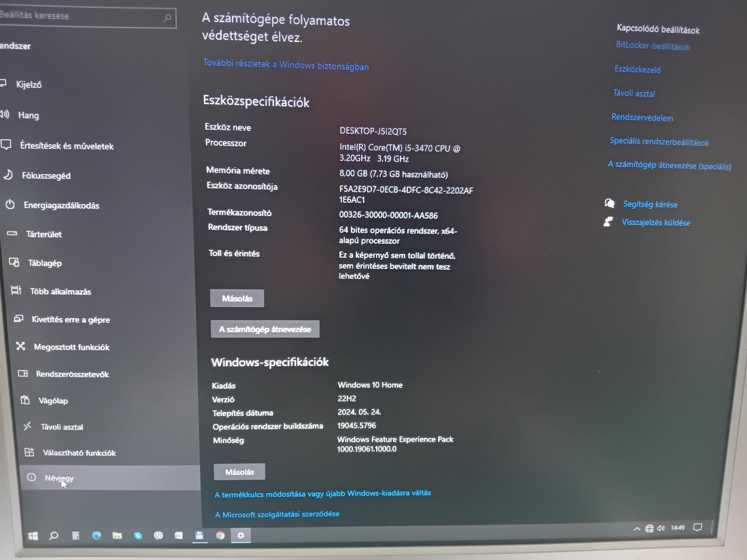This screenshot has width=747, height=560.
Task: Click the Választható funkciók icon
Action: point(29,452)
